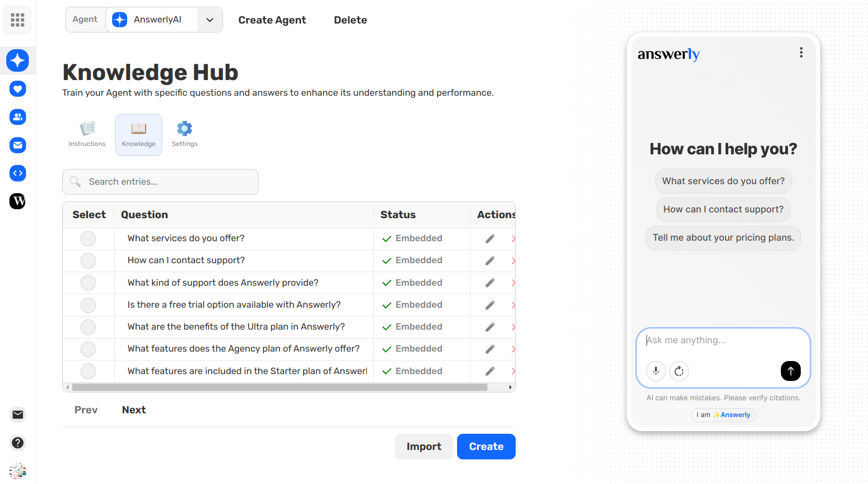The height and width of the screenshot is (484, 868).
Task: Edit the 'How can I contact support?' entry
Action: 489,261
